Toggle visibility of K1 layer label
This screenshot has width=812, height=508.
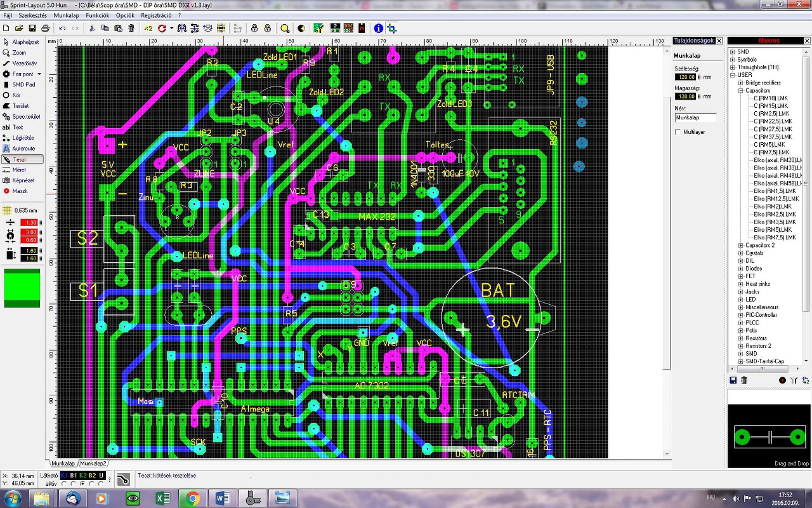point(65,475)
